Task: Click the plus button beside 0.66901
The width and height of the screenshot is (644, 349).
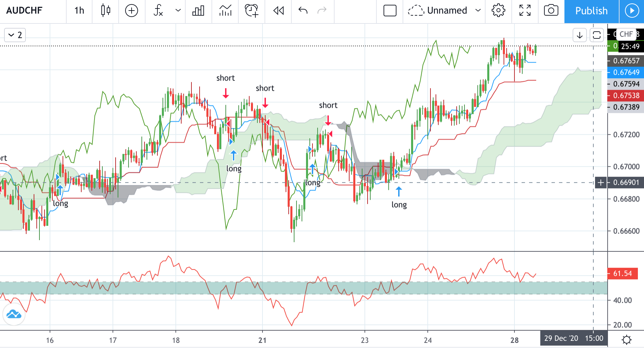Action: point(601,183)
